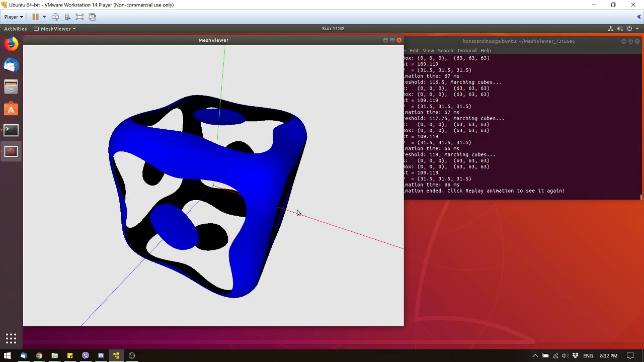644x362 pixels.
Task: Open Windows notification center
Action: coord(630,356)
